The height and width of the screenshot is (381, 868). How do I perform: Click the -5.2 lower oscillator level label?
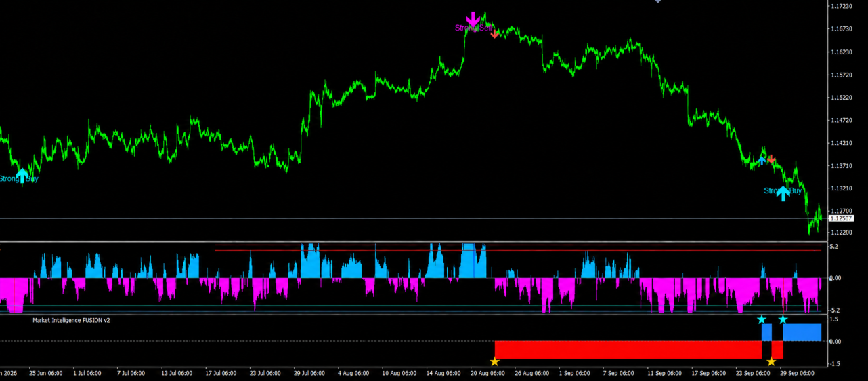point(834,310)
